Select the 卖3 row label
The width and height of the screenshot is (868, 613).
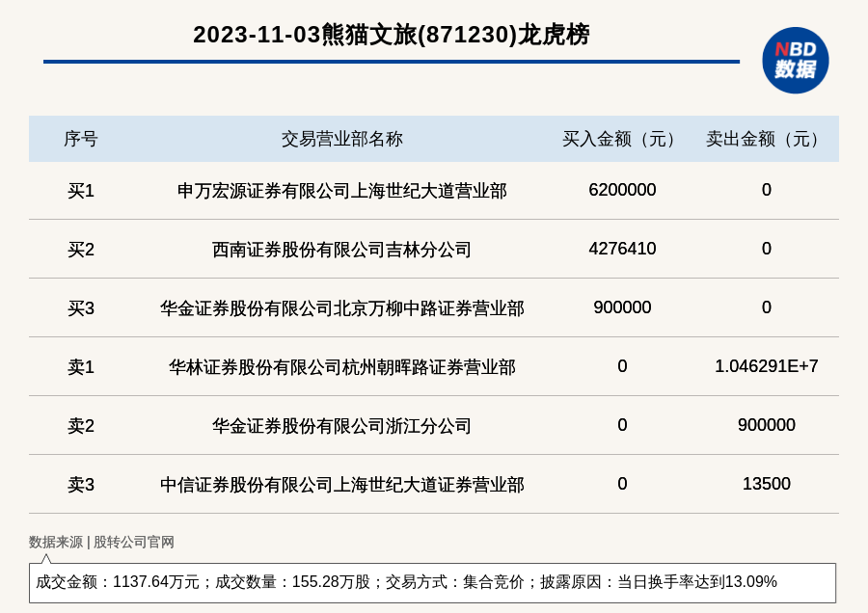pyautogui.click(x=81, y=485)
